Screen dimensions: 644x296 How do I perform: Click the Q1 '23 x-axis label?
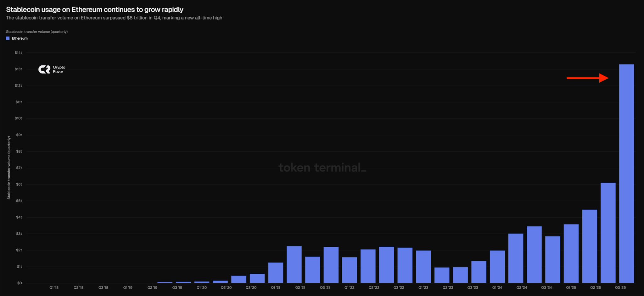(423, 288)
